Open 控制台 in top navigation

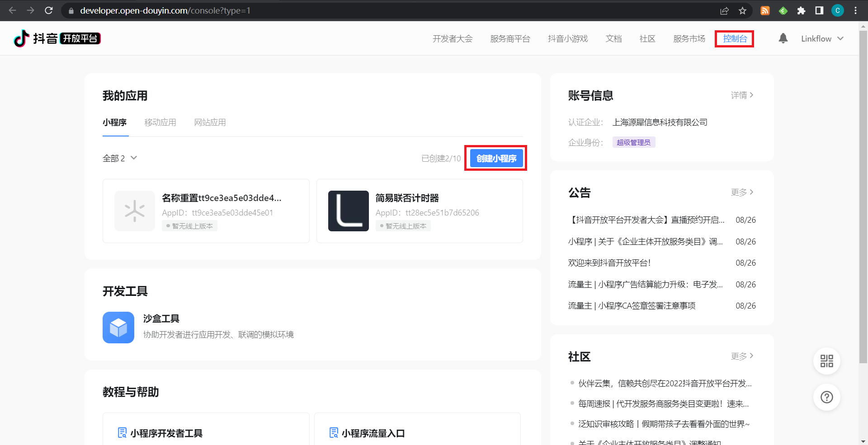pyautogui.click(x=735, y=39)
